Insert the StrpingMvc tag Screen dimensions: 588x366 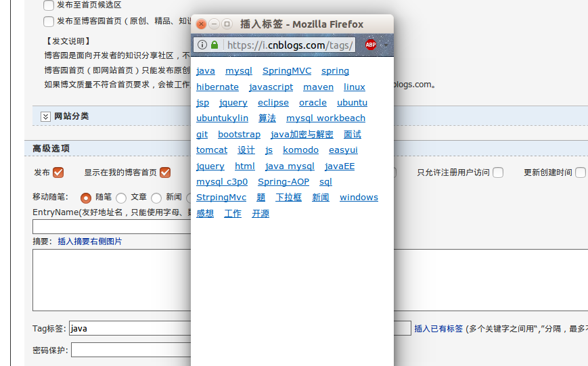pyautogui.click(x=221, y=198)
